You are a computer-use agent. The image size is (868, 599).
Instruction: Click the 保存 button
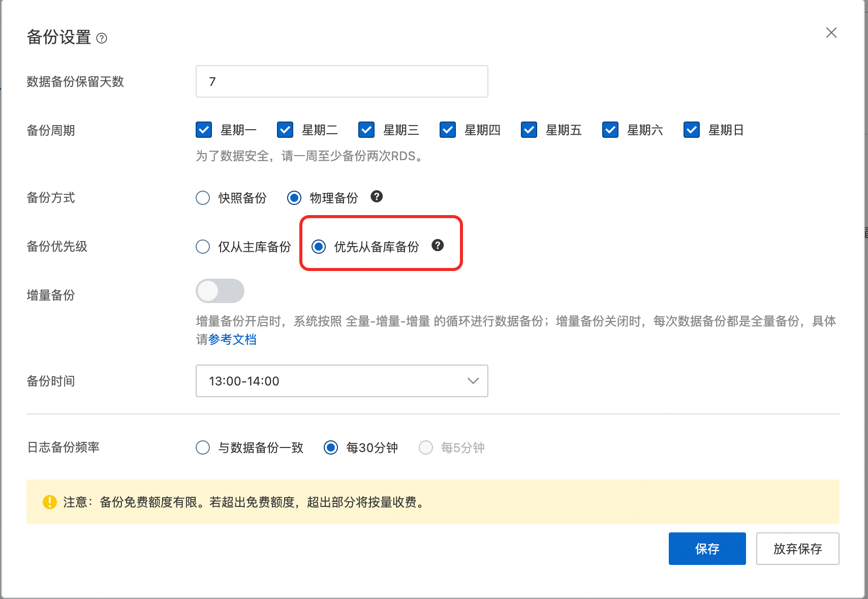pyautogui.click(x=707, y=549)
